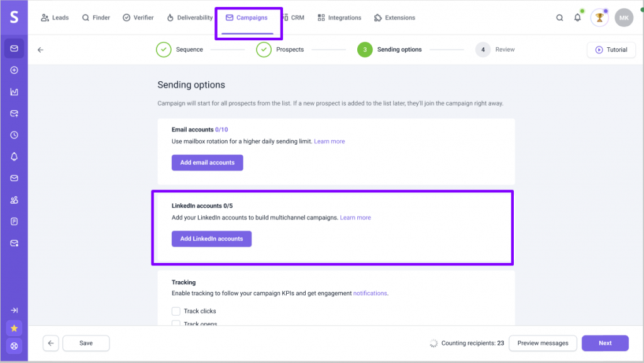The width and height of the screenshot is (644, 363).
Task: Open the analytics chart icon in sidebar
Action: point(14,92)
